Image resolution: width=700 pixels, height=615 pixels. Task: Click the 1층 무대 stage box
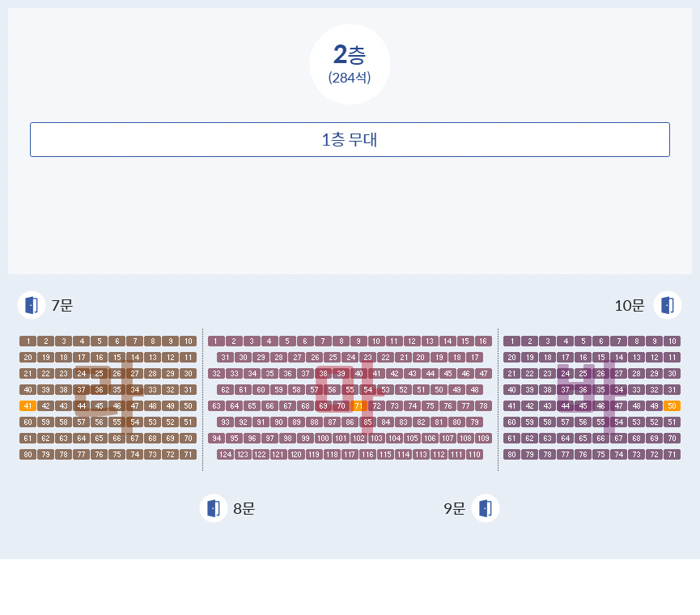350,139
